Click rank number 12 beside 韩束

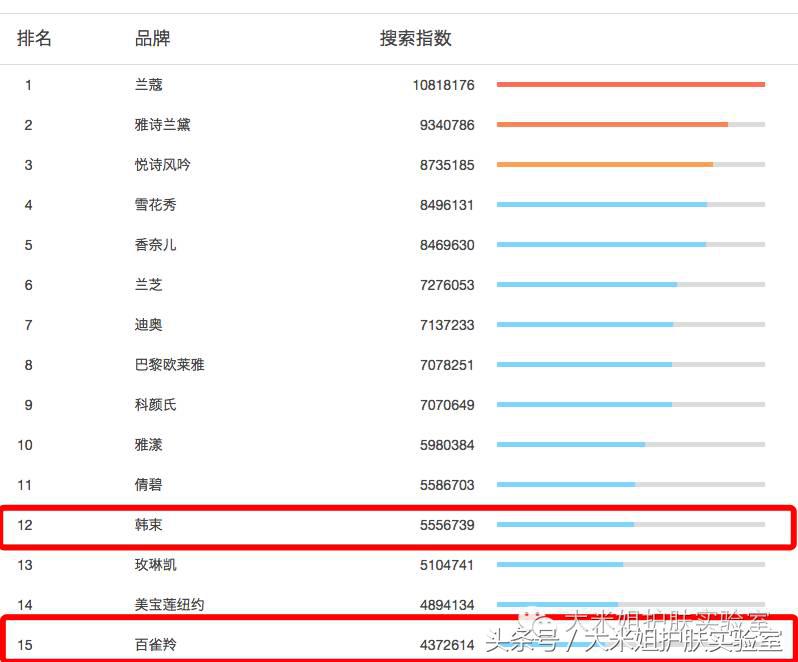(x=25, y=525)
